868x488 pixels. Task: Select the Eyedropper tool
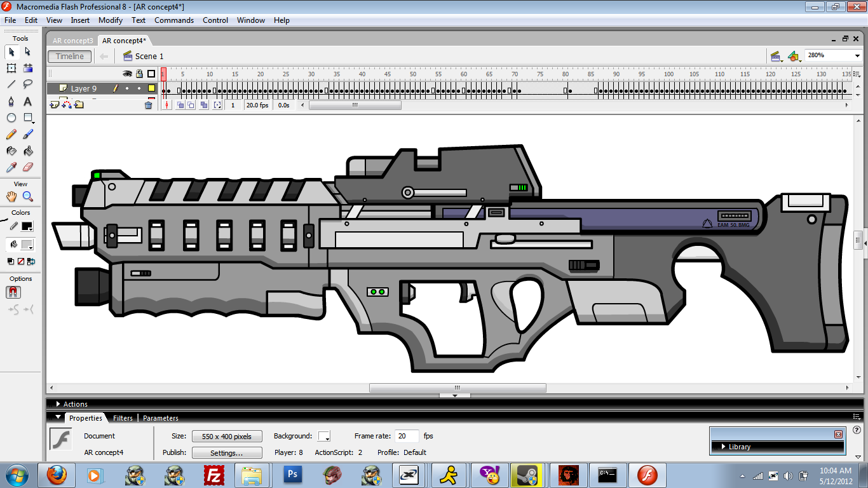[x=11, y=168]
